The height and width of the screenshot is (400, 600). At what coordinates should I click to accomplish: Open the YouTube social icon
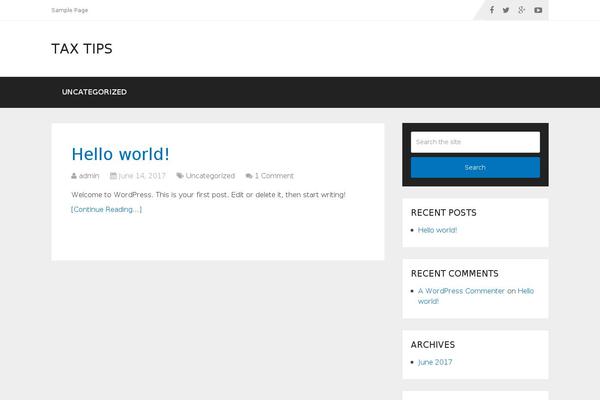538,10
